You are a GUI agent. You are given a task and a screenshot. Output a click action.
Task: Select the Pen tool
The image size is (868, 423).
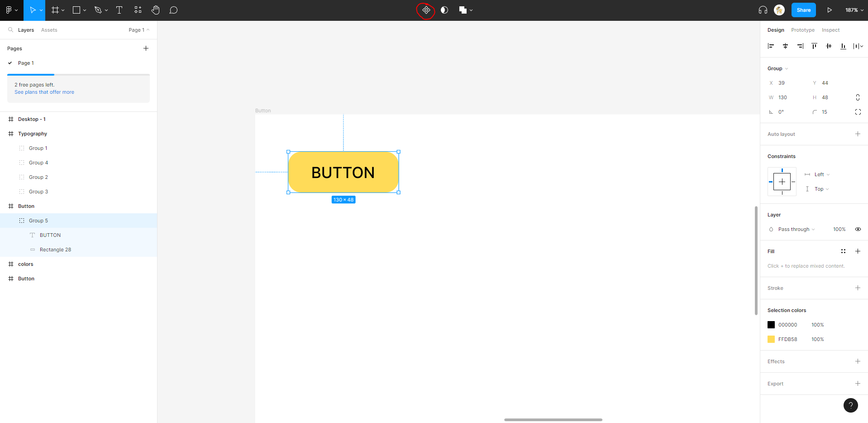click(x=98, y=10)
